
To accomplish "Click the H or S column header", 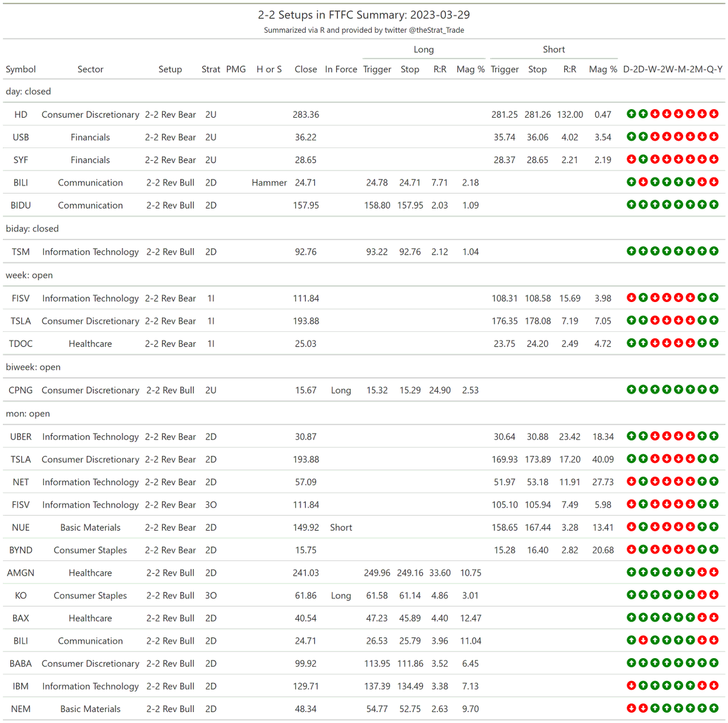I will 269,69.
